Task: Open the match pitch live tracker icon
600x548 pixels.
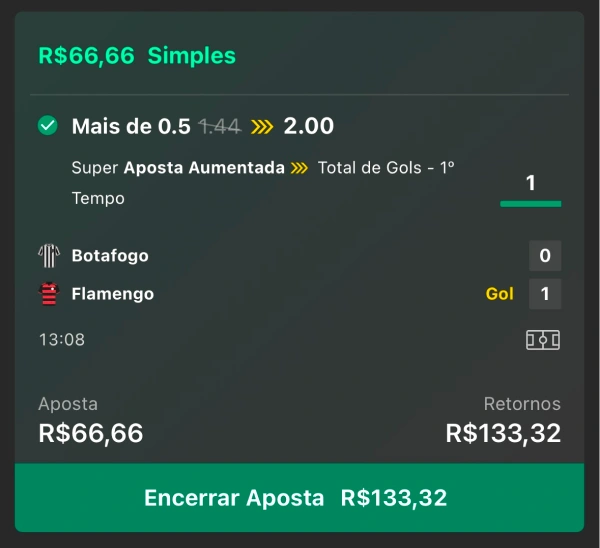Action: [543, 340]
